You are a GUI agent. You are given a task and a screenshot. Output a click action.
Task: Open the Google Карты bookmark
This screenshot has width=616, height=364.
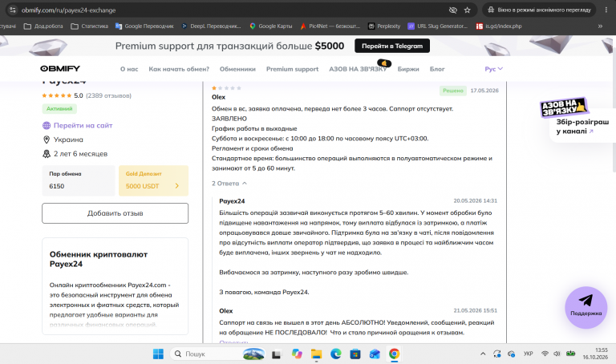(271, 26)
